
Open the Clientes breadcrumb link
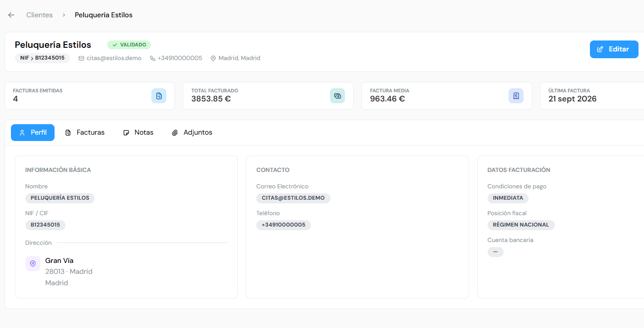[40, 15]
